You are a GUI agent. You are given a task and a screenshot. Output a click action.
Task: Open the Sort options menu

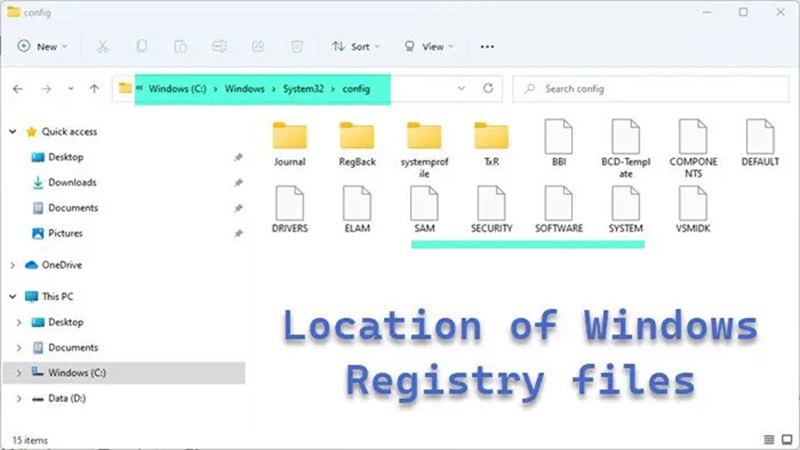(351, 46)
